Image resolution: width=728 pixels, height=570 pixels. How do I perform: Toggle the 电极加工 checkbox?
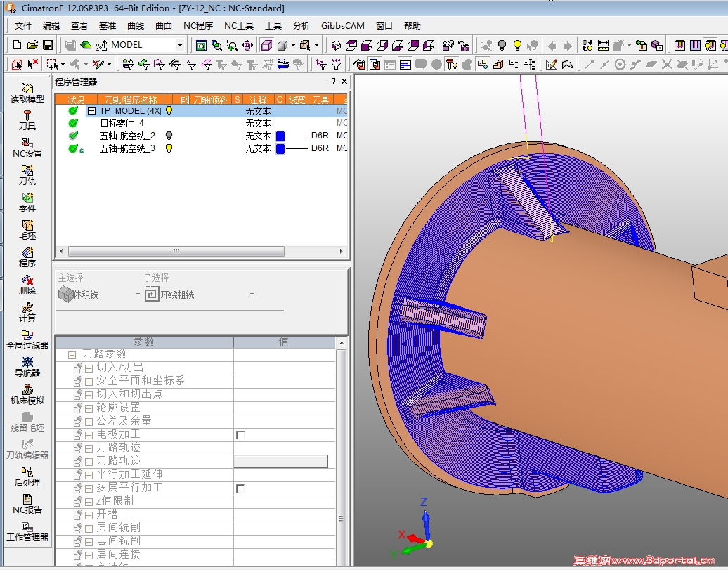coord(240,435)
